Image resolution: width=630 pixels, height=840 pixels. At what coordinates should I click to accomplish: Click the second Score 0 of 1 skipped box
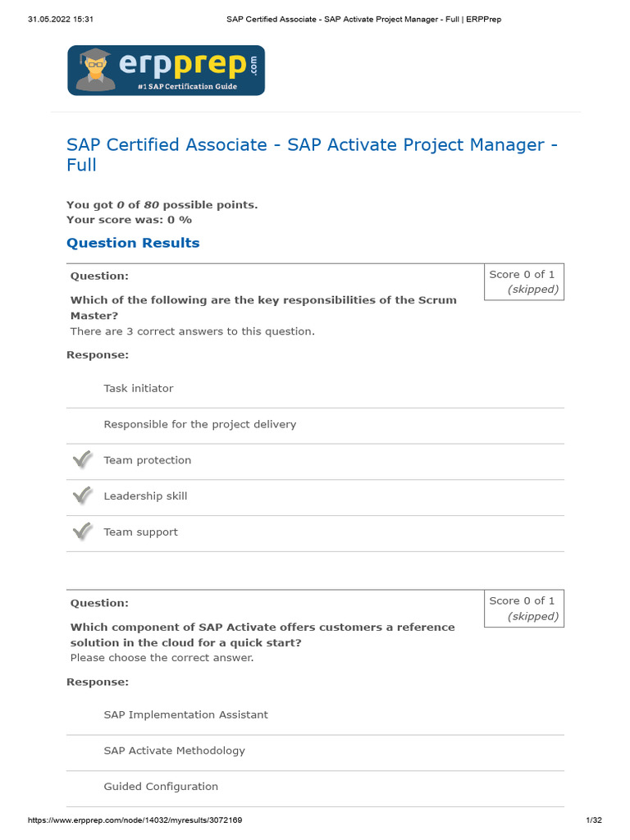coord(523,609)
